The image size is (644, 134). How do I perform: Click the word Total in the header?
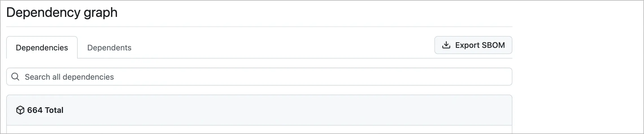point(54,110)
